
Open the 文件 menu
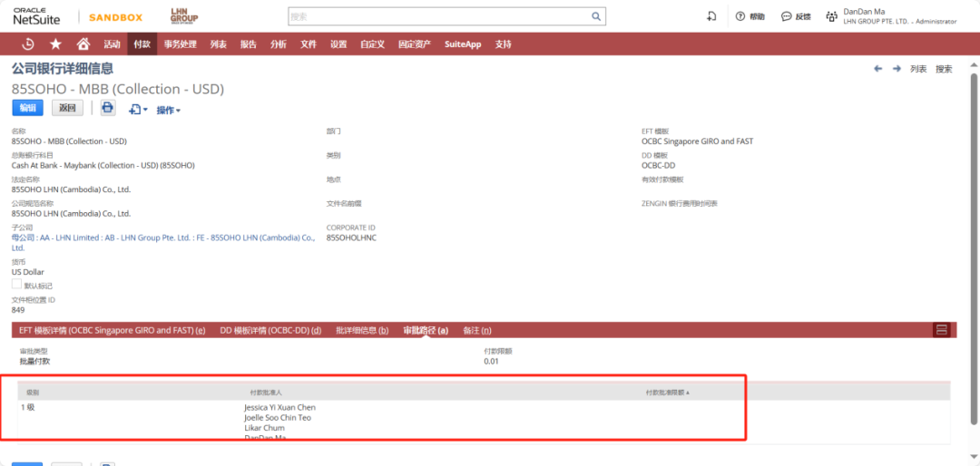point(309,44)
